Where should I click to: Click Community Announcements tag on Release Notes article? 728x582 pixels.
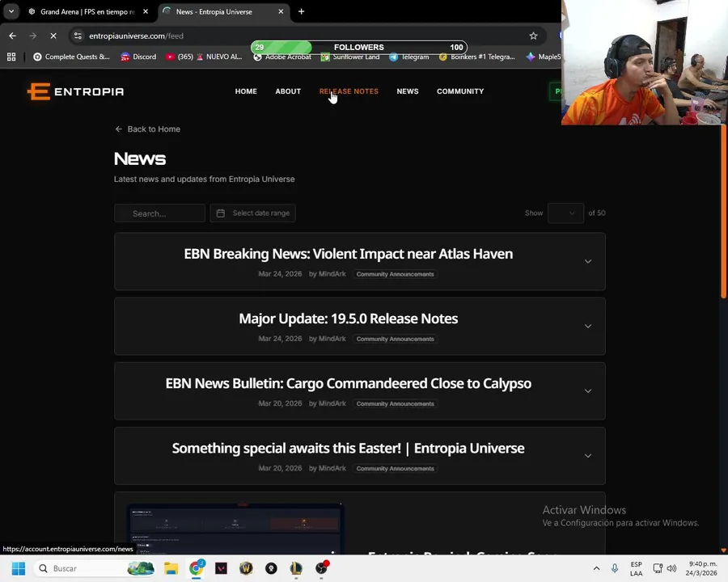pos(395,339)
